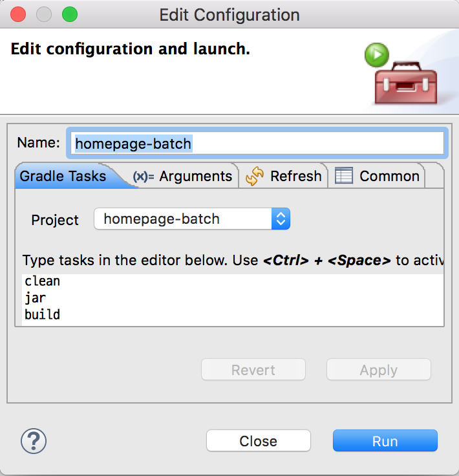Click the Revert button
Screen dimensions: 459x476
point(253,369)
